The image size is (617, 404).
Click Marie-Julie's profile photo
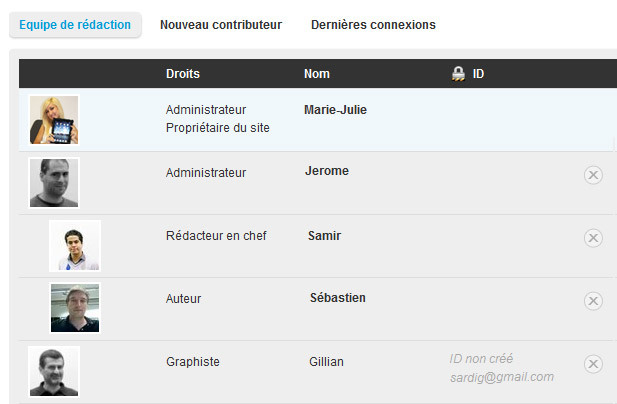(x=54, y=120)
